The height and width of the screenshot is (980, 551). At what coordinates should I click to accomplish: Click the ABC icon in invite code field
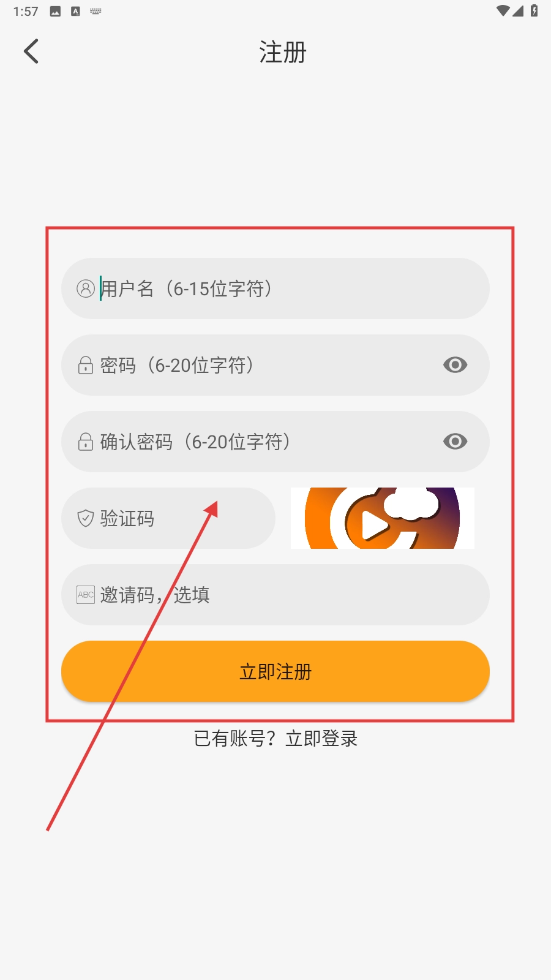(x=86, y=595)
